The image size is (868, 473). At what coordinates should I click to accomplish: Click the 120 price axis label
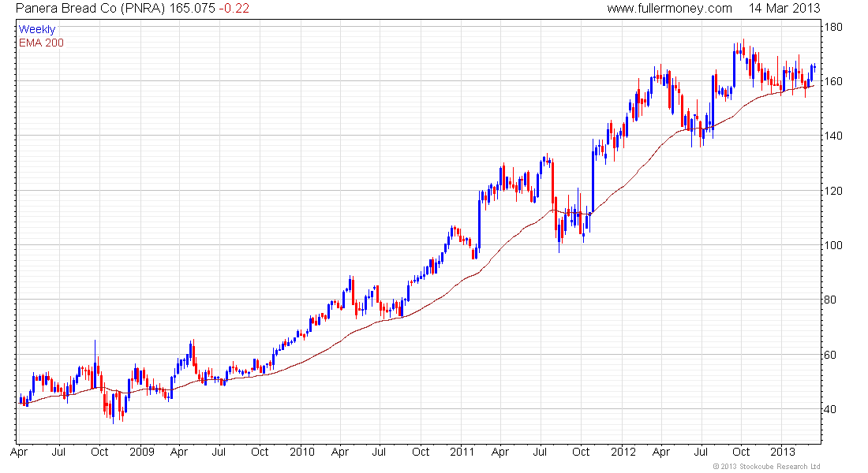(x=833, y=191)
